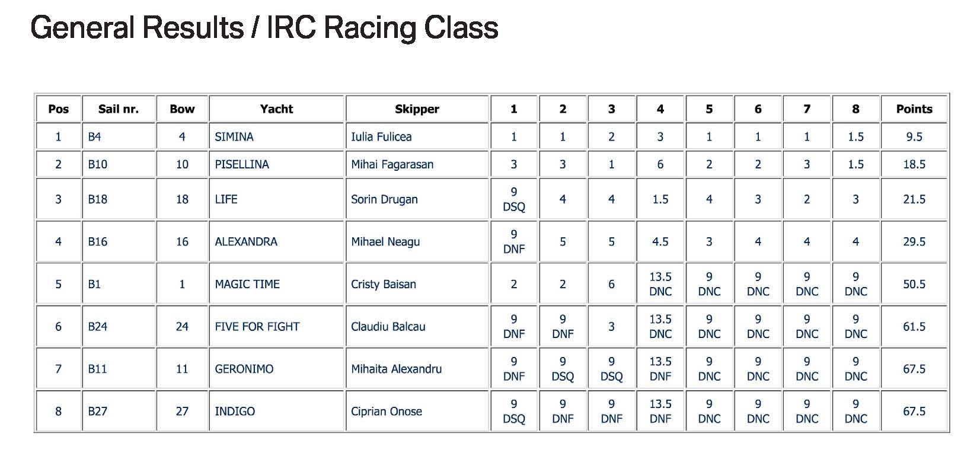Select the Yacht column header

coord(276,109)
